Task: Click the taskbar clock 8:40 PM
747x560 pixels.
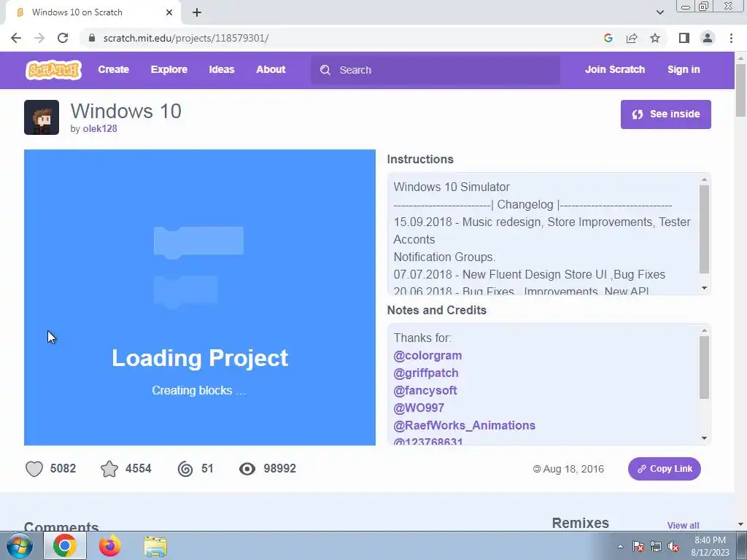Action: pos(710,540)
